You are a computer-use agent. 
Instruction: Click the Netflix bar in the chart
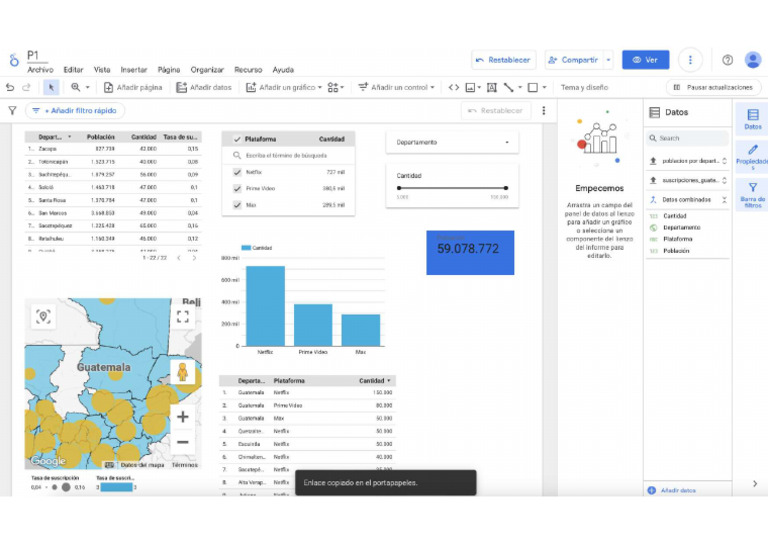(265, 306)
